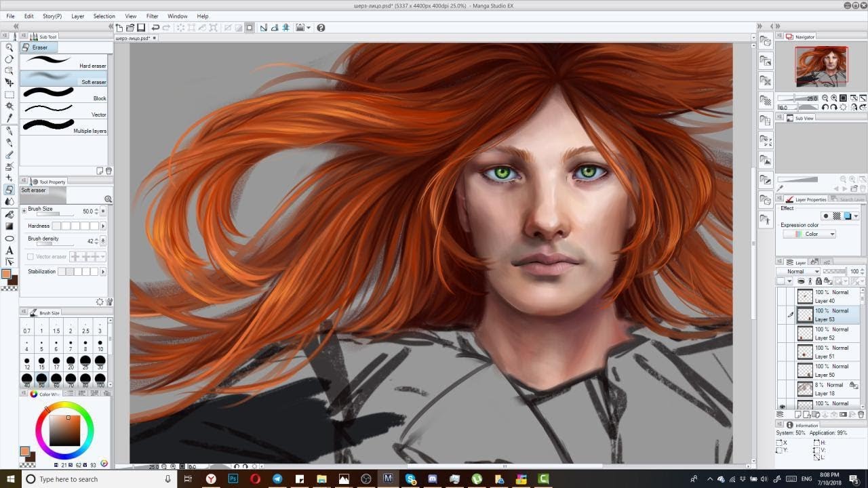
Task: Click the Navigator preview thumbnail
Action: (x=821, y=66)
